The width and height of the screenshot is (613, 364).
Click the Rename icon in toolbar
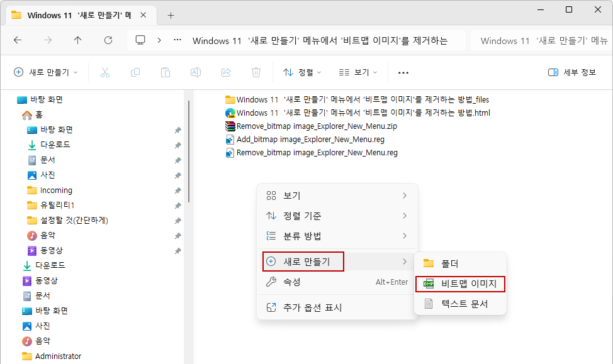click(x=196, y=72)
